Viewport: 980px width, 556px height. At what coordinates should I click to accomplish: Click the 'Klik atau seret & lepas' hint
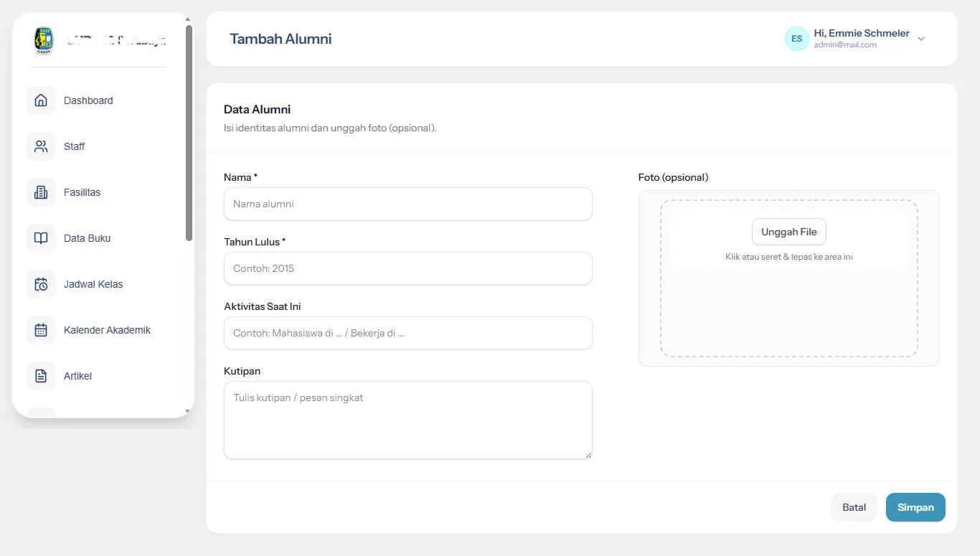click(x=789, y=257)
